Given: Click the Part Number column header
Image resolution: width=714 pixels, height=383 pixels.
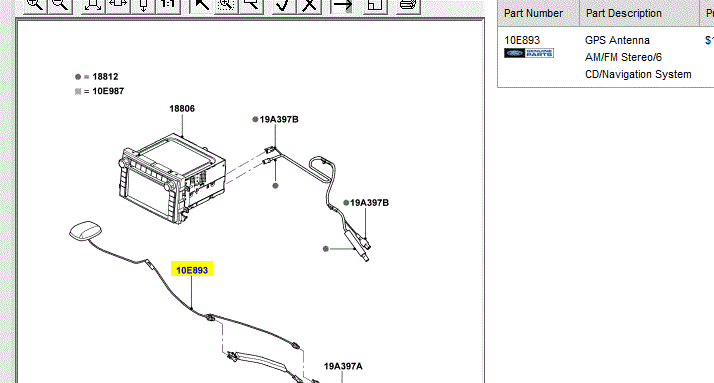Looking at the screenshot, I should [x=533, y=13].
